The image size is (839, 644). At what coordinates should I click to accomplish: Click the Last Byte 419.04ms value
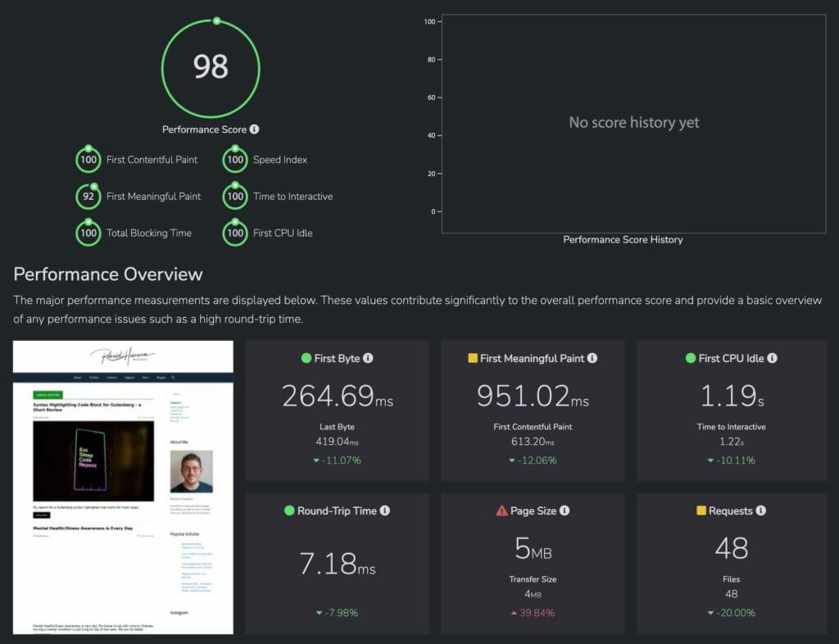coord(337,442)
